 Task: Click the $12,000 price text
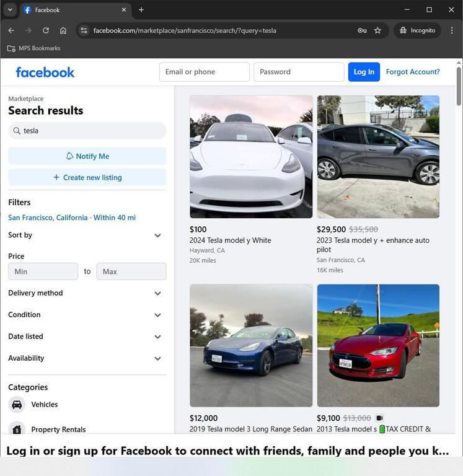(203, 418)
